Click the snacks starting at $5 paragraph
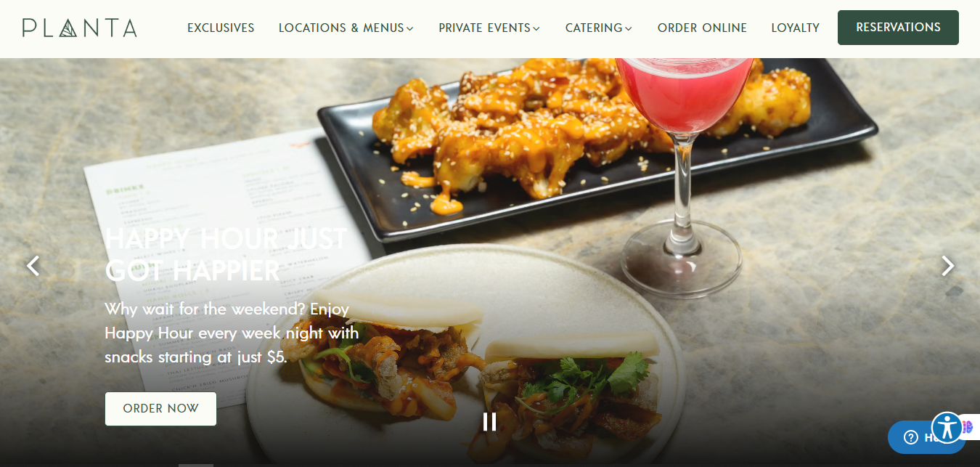 tap(232, 333)
